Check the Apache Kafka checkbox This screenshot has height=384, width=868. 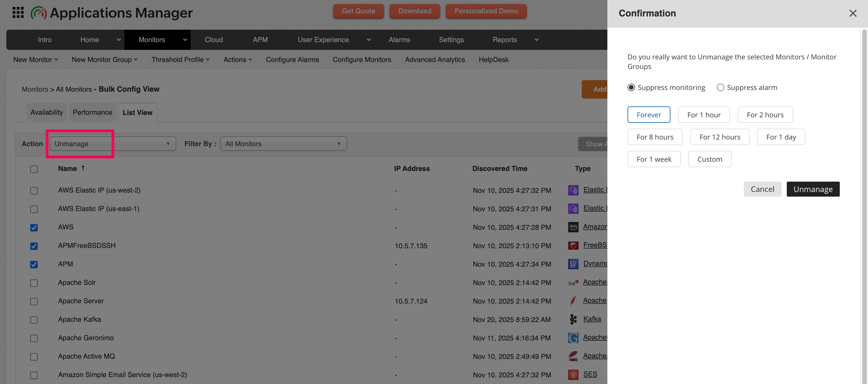coord(34,320)
